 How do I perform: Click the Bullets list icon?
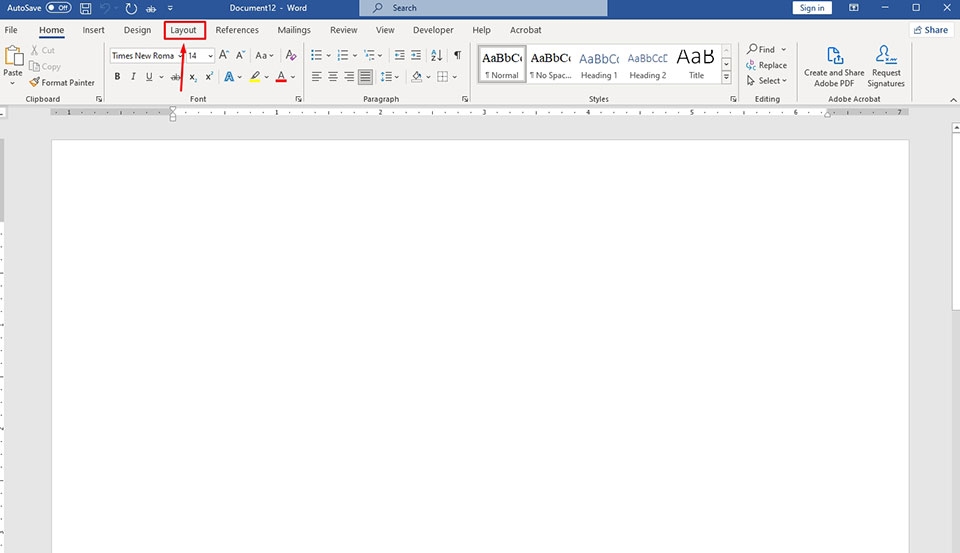point(316,55)
